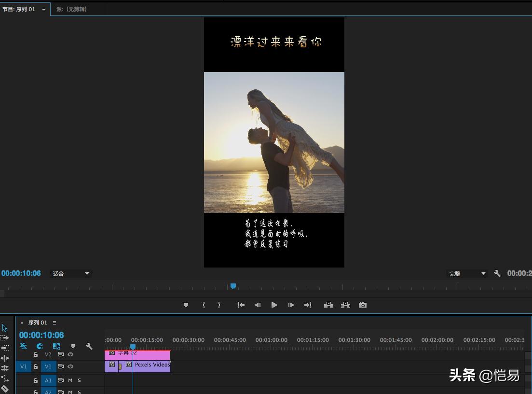Click the Lift icon in the transport controls
This screenshot has width=532, height=394.
328,305
